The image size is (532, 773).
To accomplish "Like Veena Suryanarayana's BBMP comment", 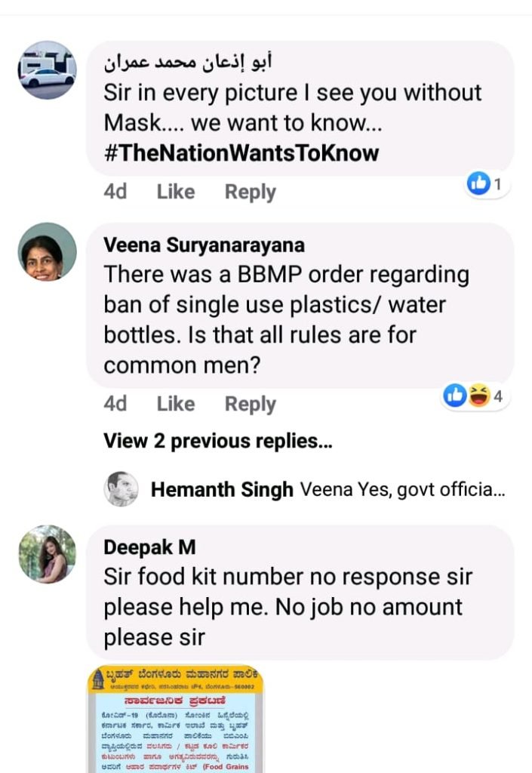I will (175, 404).
